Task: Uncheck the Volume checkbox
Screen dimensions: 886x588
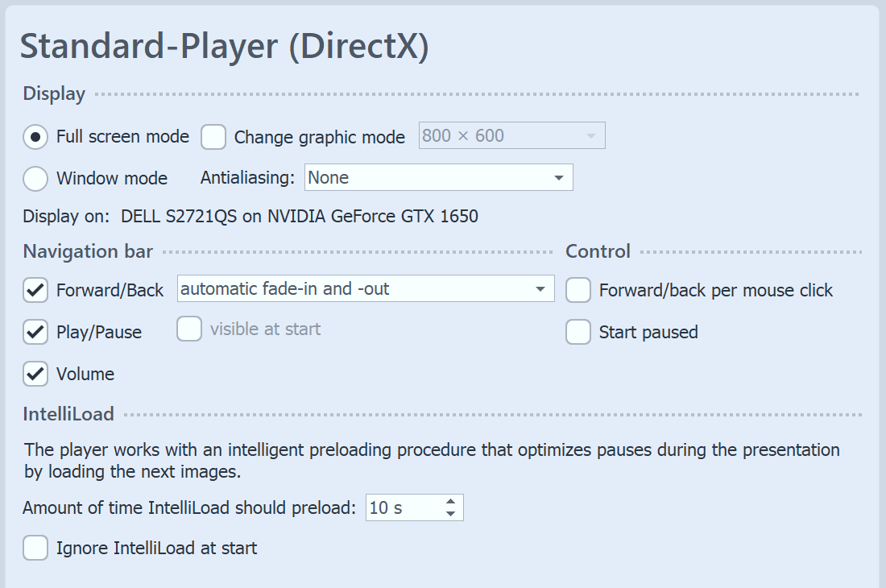Action: point(34,374)
